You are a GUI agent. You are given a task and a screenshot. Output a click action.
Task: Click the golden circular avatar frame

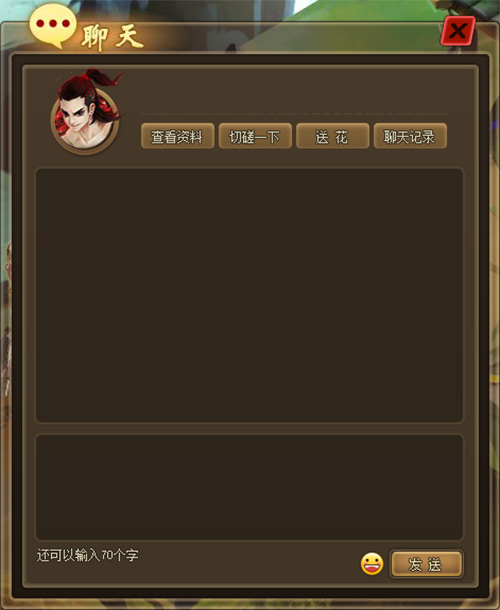click(x=85, y=121)
